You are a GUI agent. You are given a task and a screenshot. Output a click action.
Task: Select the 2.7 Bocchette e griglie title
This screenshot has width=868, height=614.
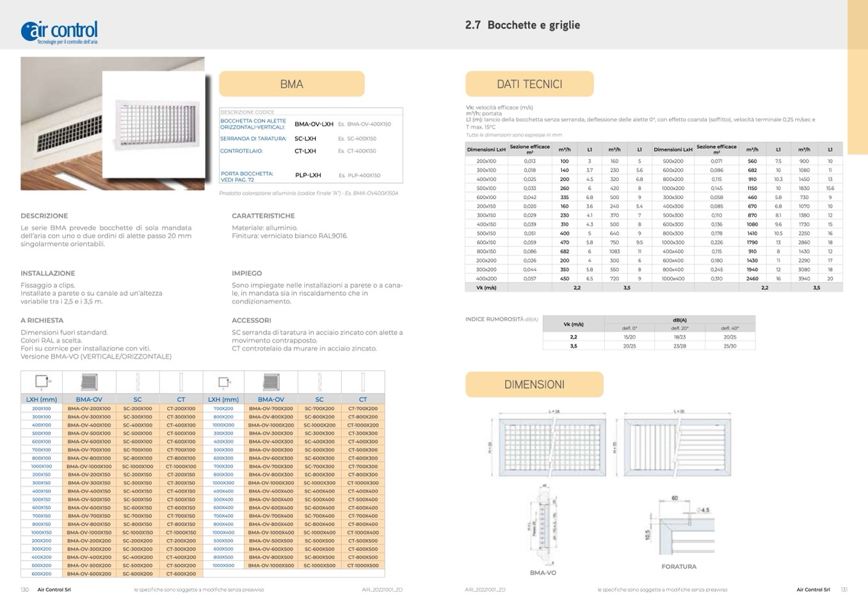tap(522, 25)
